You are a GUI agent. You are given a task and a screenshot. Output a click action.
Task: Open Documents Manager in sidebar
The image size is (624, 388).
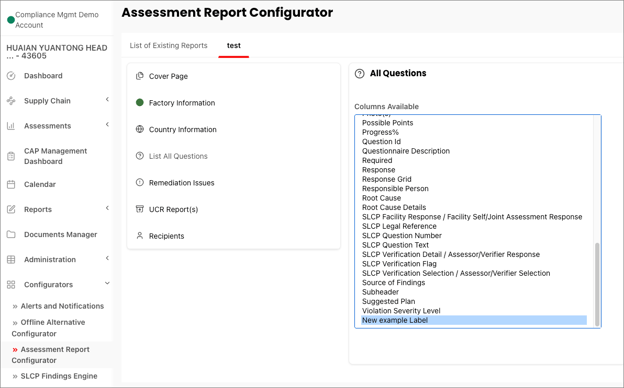coord(60,234)
